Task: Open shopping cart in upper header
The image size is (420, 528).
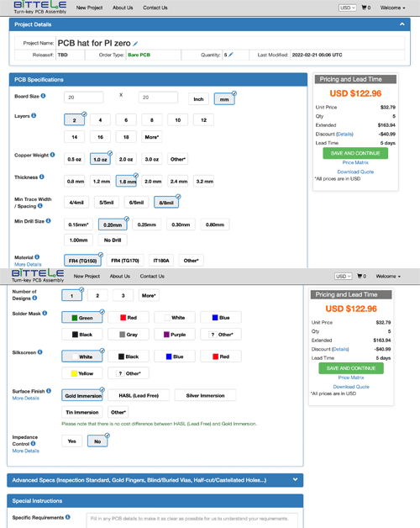Action: coord(365,8)
